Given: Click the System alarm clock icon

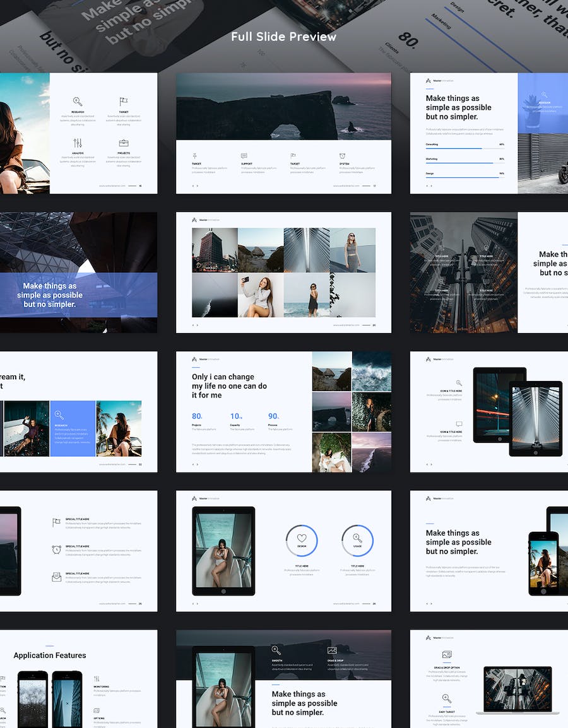Looking at the screenshot, I should point(343,156).
